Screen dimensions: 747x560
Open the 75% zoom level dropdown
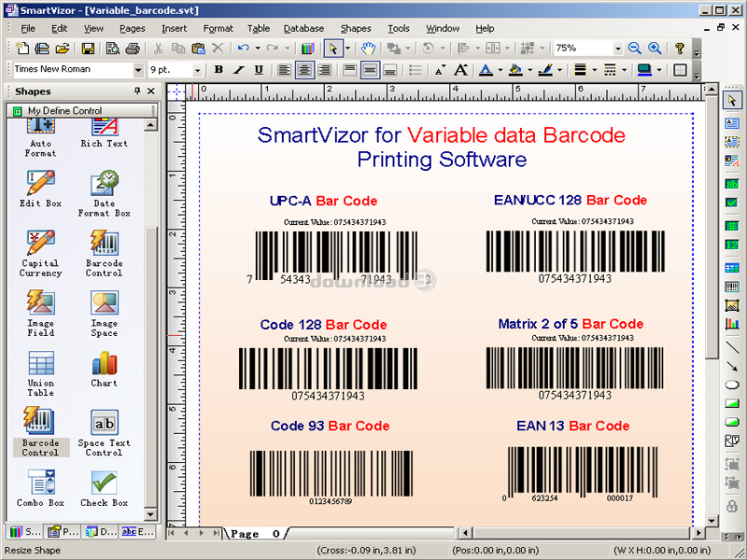click(618, 49)
